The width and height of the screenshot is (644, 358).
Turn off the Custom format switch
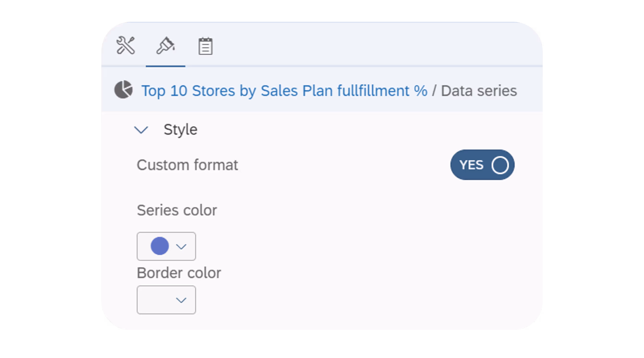click(482, 165)
